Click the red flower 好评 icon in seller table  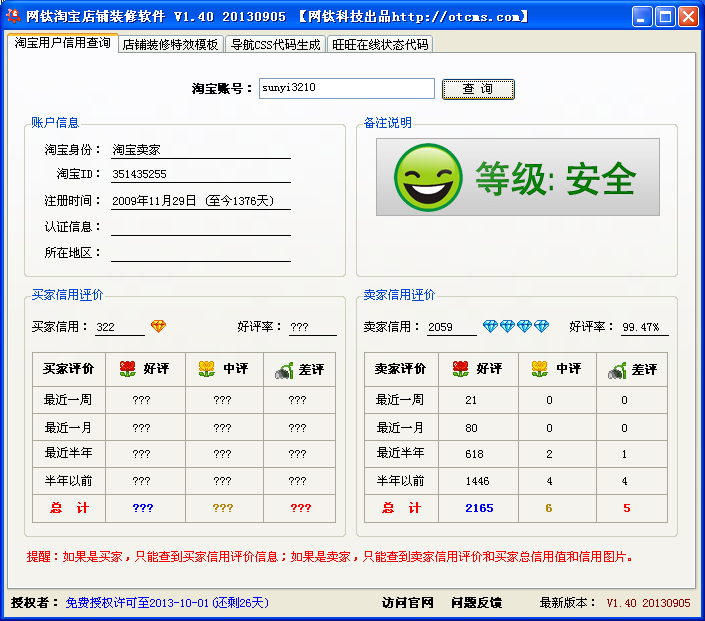click(460, 369)
